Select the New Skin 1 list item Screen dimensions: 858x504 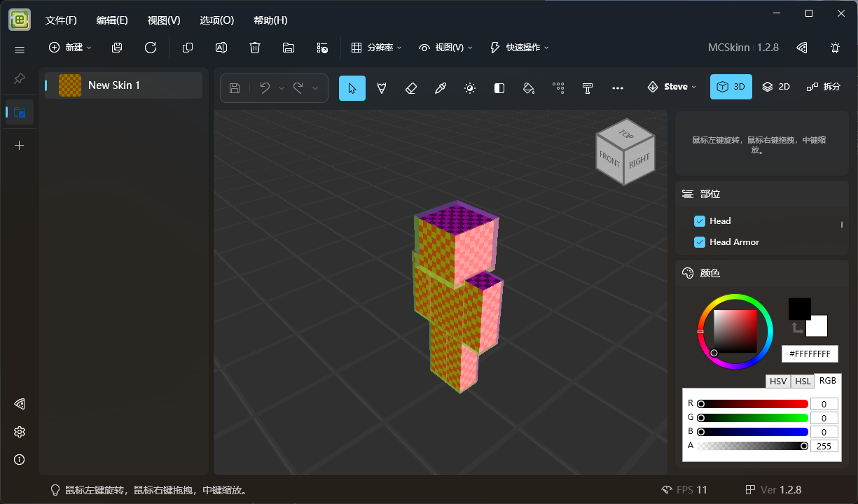[x=123, y=85]
